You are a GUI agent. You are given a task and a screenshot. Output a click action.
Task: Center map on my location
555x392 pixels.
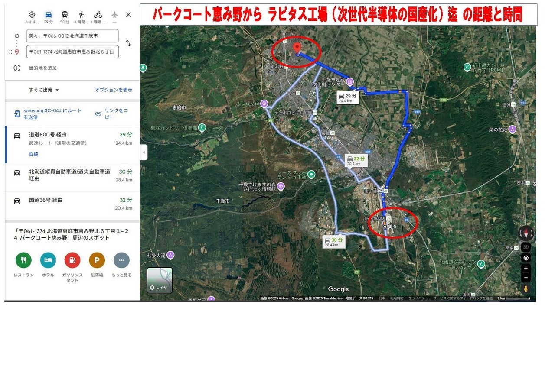coord(526,258)
